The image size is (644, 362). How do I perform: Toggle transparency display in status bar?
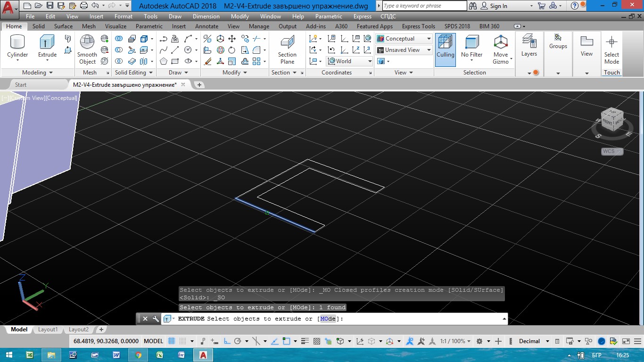click(x=317, y=341)
